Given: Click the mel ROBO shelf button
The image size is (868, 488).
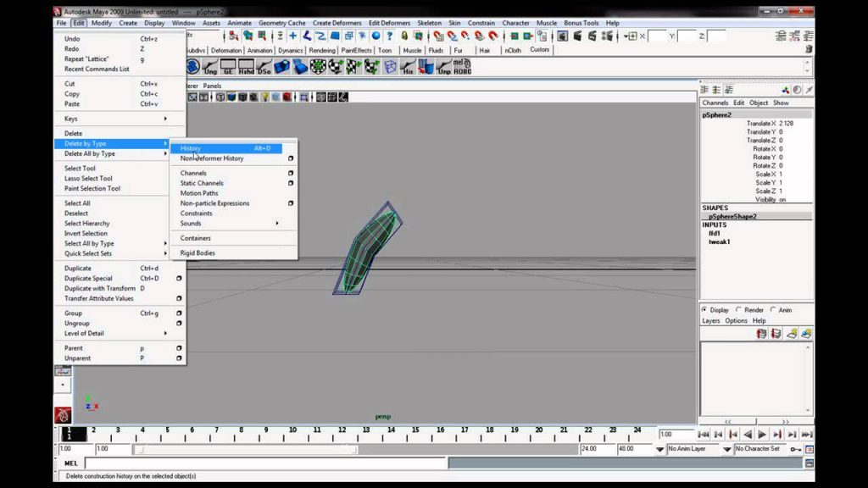Looking at the screenshot, I should coord(462,67).
